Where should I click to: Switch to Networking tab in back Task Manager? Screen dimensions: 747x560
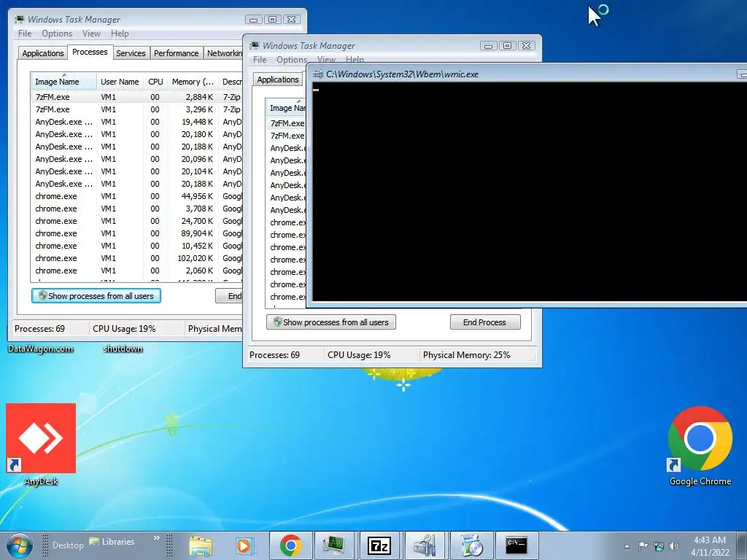[x=224, y=52]
